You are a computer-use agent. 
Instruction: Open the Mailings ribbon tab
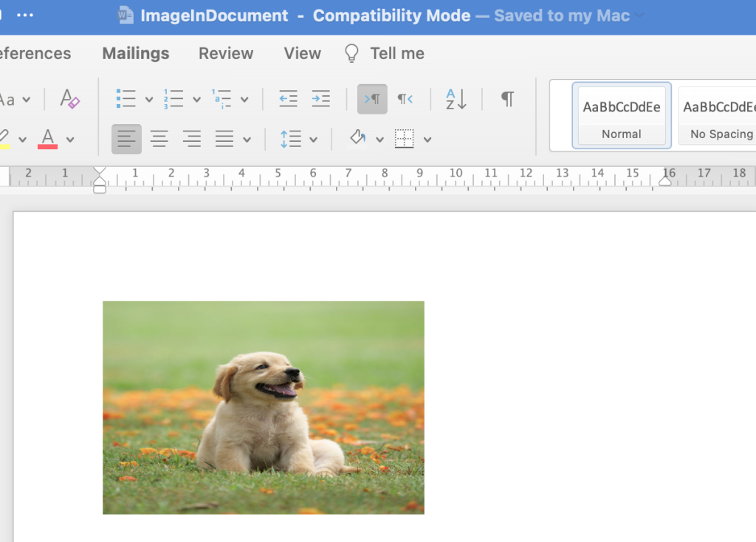[136, 53]
